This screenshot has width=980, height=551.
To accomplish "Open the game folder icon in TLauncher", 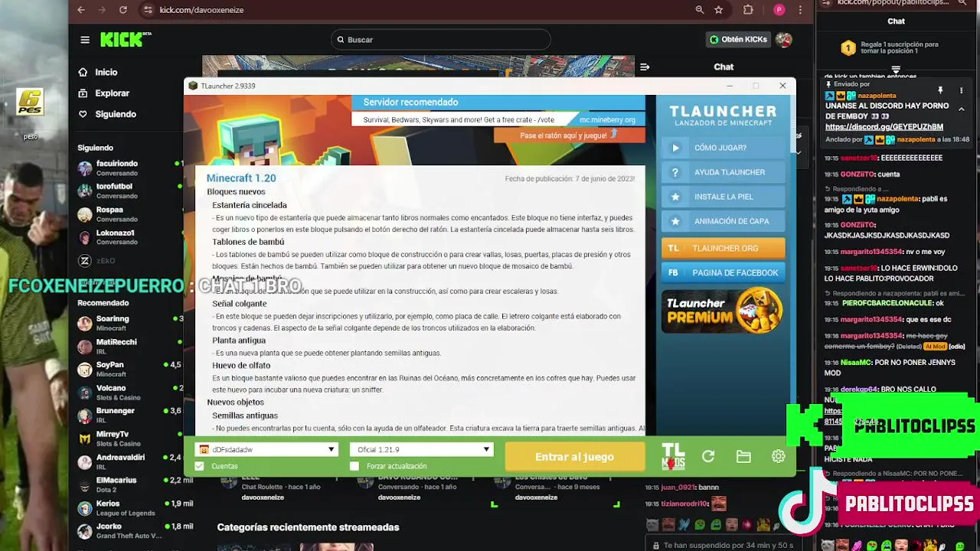I will click(743, 456).
